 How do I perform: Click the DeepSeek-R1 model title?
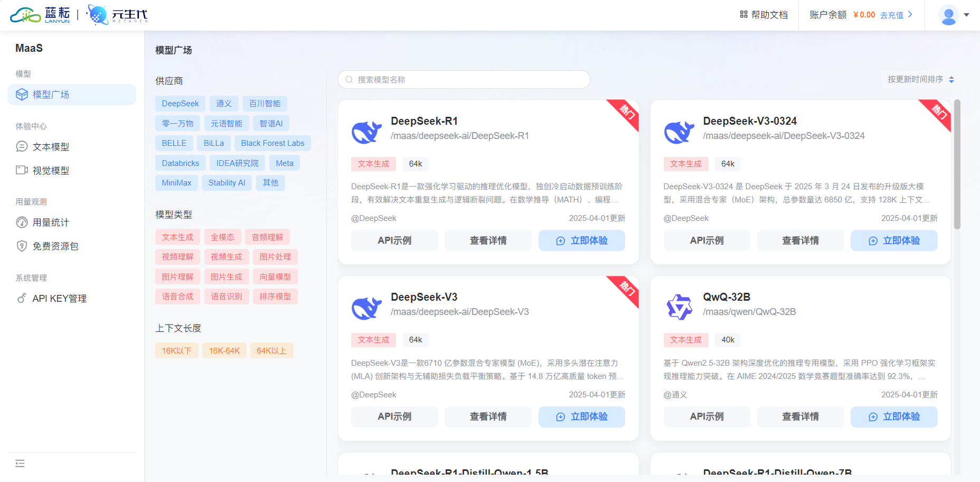(424, 121)
